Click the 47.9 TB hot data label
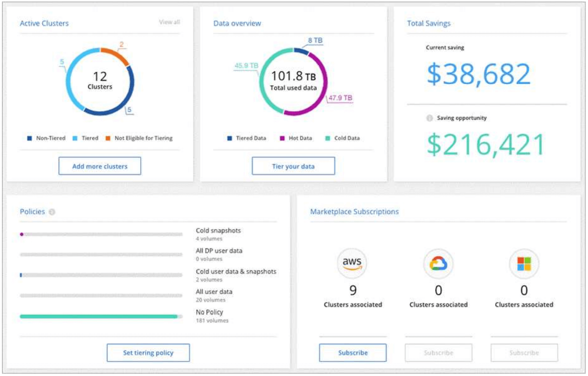Viewport: 588px width, 376px height. (x=340, y=98)
